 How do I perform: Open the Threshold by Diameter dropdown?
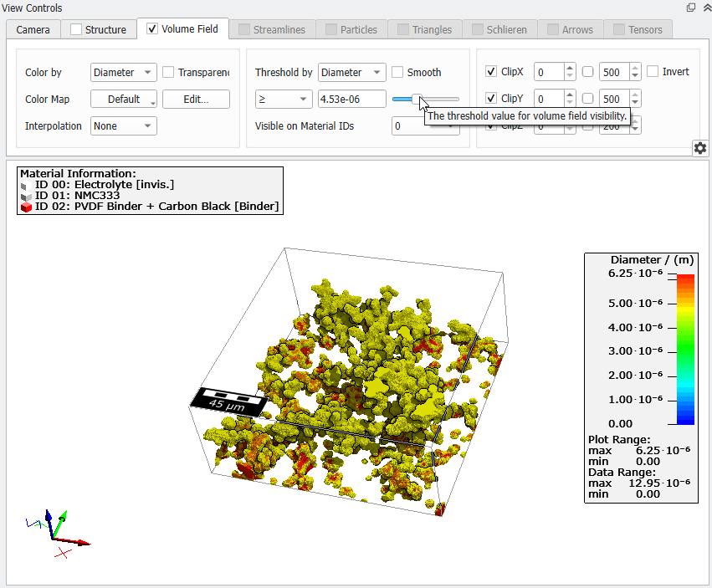pos(352,73)
